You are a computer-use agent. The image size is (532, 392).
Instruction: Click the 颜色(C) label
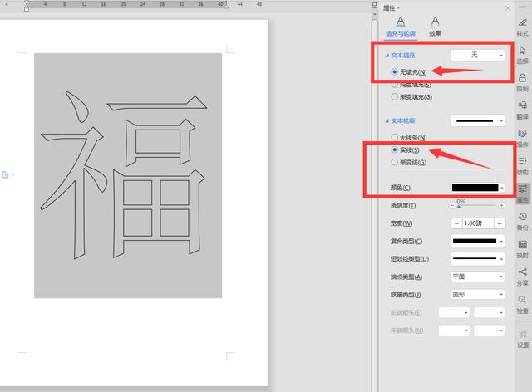click(x=401, y=188)
